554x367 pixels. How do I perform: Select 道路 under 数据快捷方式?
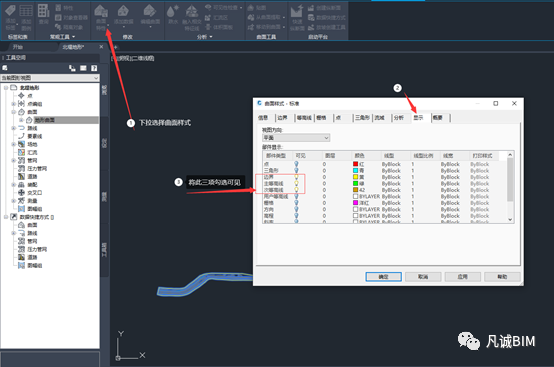[x=32, y=257]
